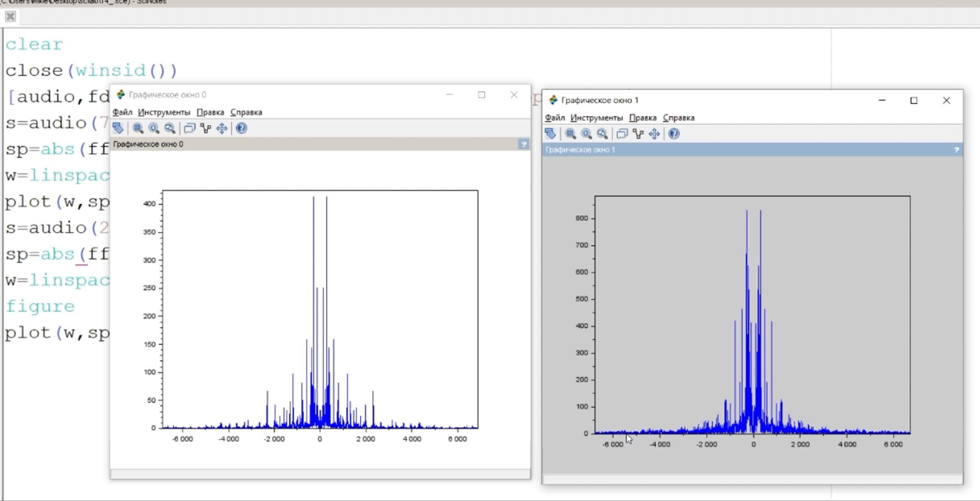Open help icon in window 0 toolbar
This screenshot has width=980, height=501.
point(241,128)
